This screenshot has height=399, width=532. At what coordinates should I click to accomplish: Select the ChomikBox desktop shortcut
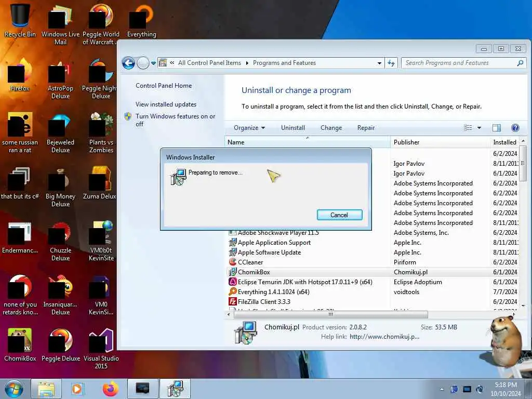[x=20, y=344]
